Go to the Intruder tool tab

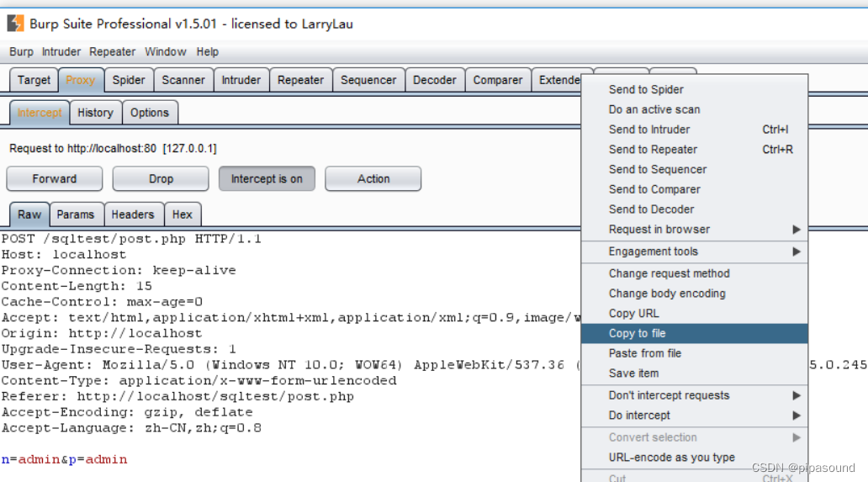[x=241, y=80]
